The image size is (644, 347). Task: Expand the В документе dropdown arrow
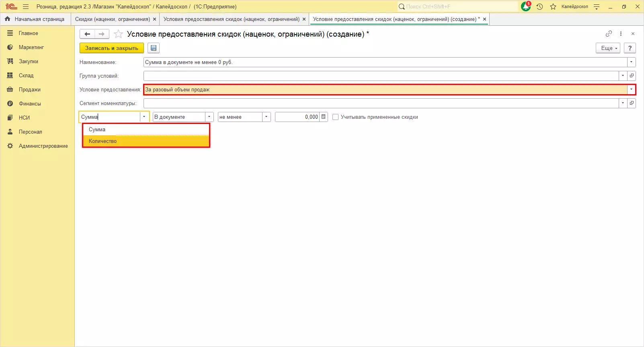pyautogui.click(x=209, y=117)
